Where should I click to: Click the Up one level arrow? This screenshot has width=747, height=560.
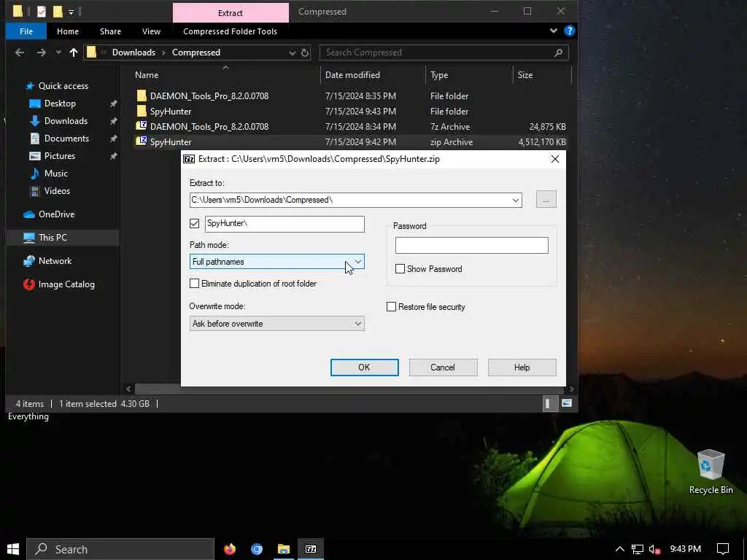click(x=74, y=52)
